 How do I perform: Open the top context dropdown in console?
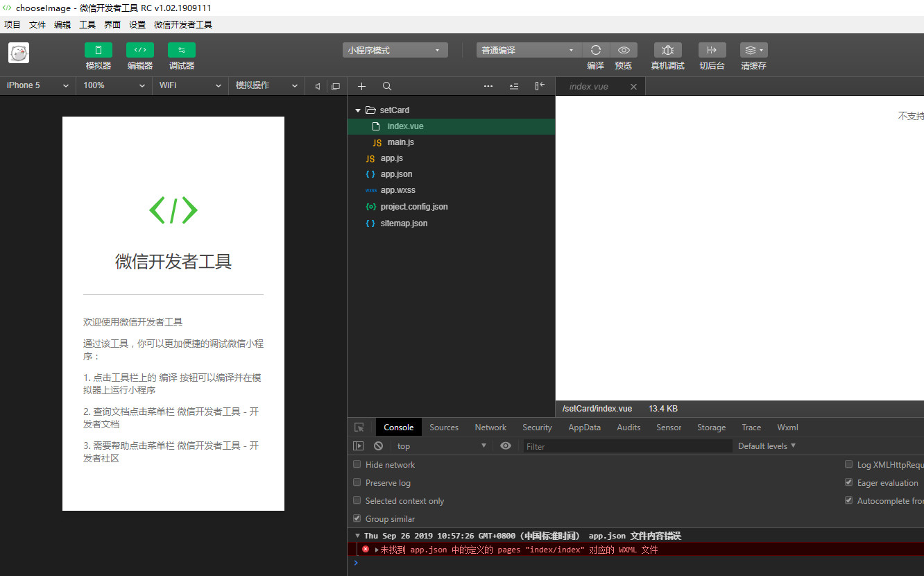(x=441, y=446)
